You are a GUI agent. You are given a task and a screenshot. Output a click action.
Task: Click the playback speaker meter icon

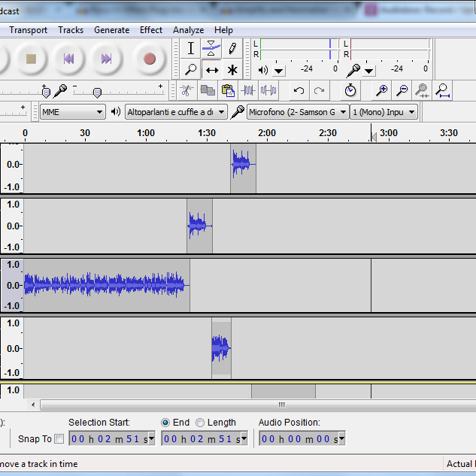pyautogui.click(x=263, y=71)
